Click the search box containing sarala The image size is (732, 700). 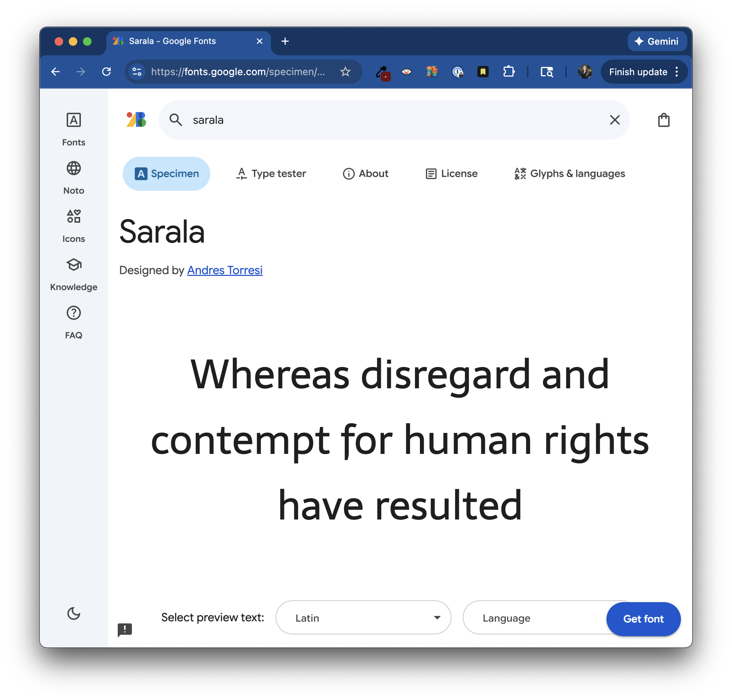373,120
